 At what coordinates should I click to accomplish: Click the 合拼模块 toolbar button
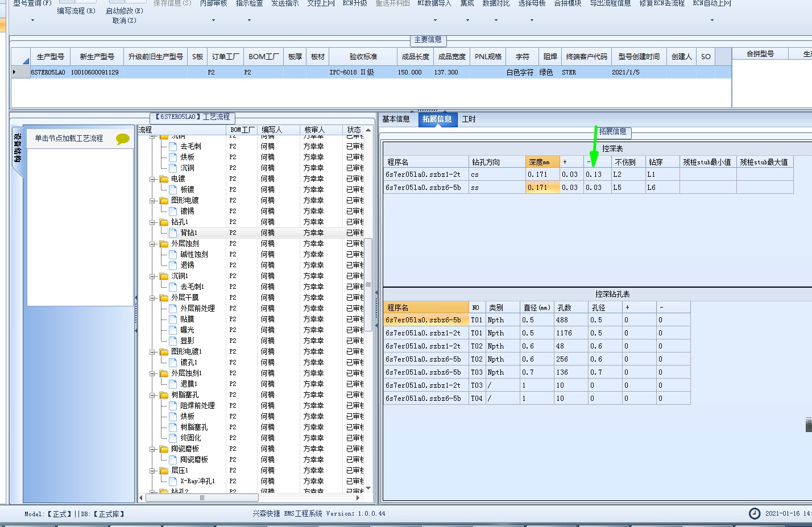pyautogui.click(x=567, y=3)
